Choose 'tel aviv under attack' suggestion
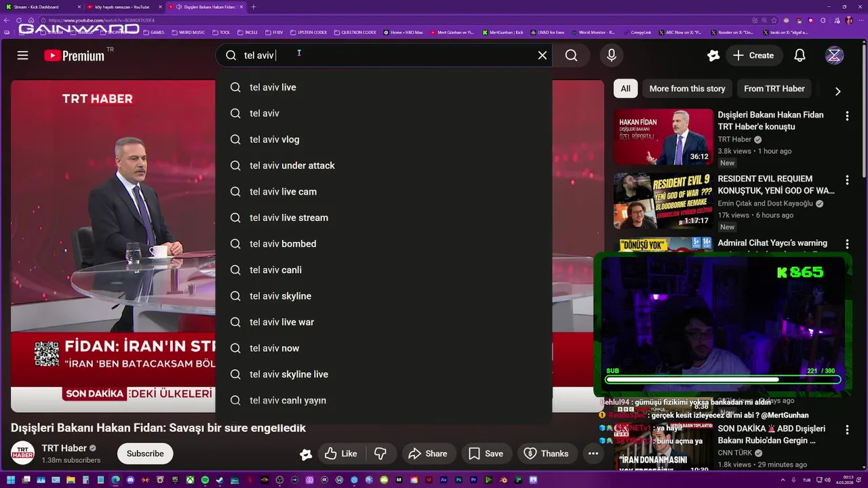This screenshot has width=868, height=488. tap(384, 165)
